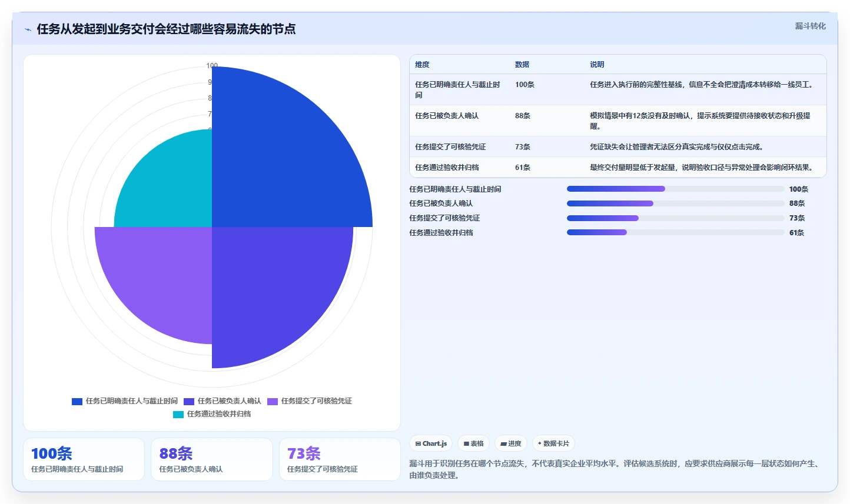Click the 73条 data card
The width and height of the screenshot is (850, 504).
340,459
